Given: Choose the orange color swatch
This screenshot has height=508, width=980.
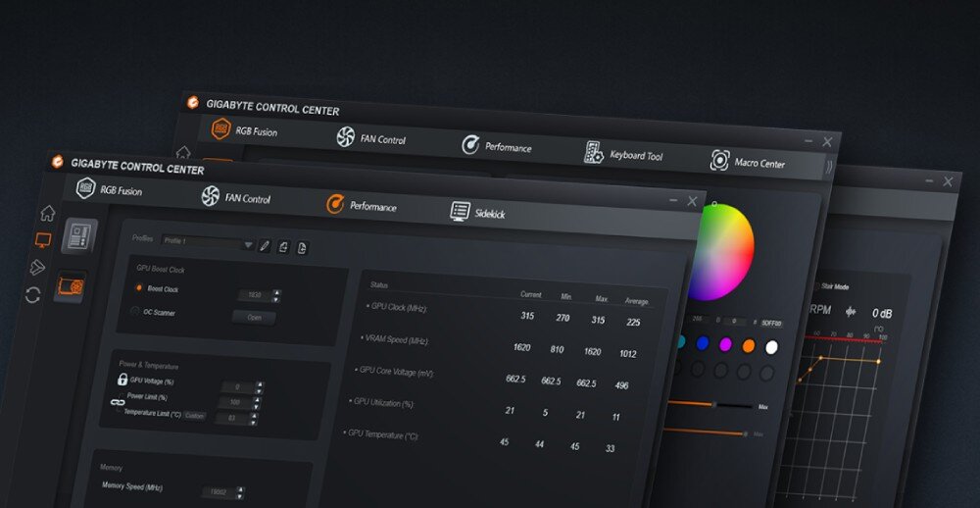Looking at the screenshot, I should coord(749,345).
